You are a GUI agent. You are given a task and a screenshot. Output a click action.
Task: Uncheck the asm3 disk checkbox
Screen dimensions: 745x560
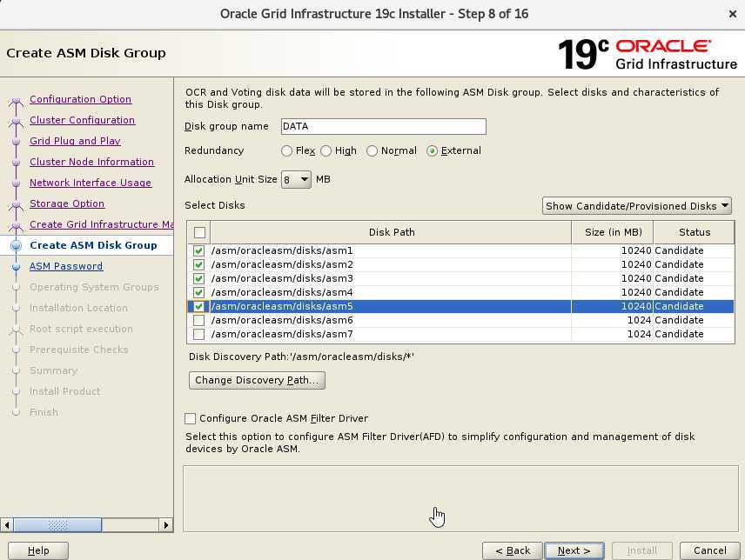pyautogui.click(x=199, y=278)
